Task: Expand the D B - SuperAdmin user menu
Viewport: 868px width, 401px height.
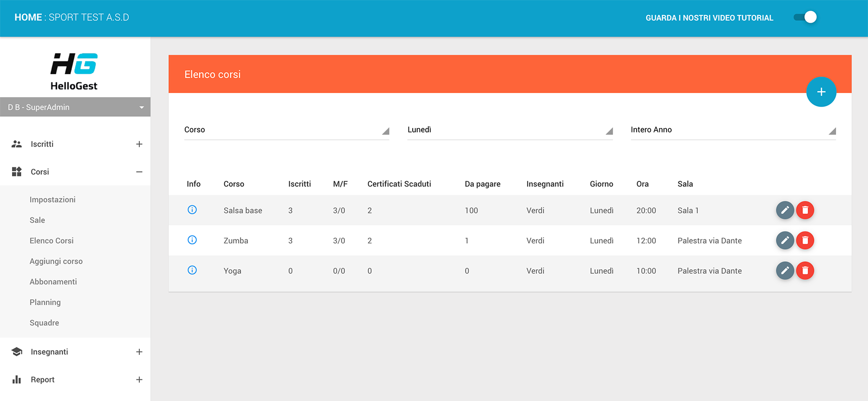Action: tap(75, 107)
